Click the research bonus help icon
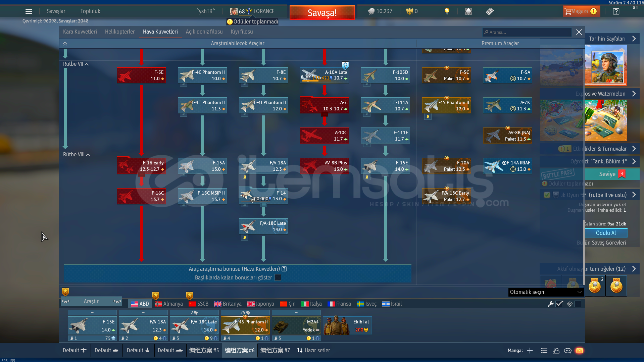Screen dimensions: 644x362 click(x=284, y=269)
